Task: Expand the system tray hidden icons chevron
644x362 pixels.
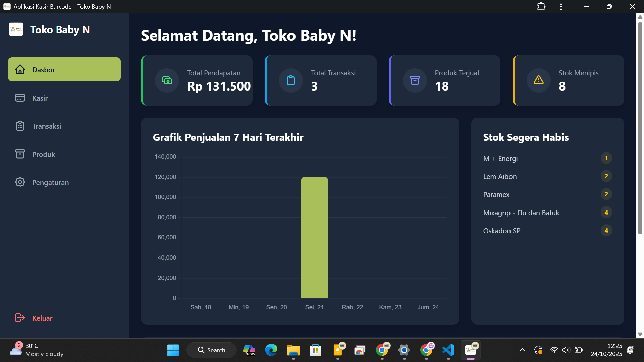Action: click(x=522, y=350)
